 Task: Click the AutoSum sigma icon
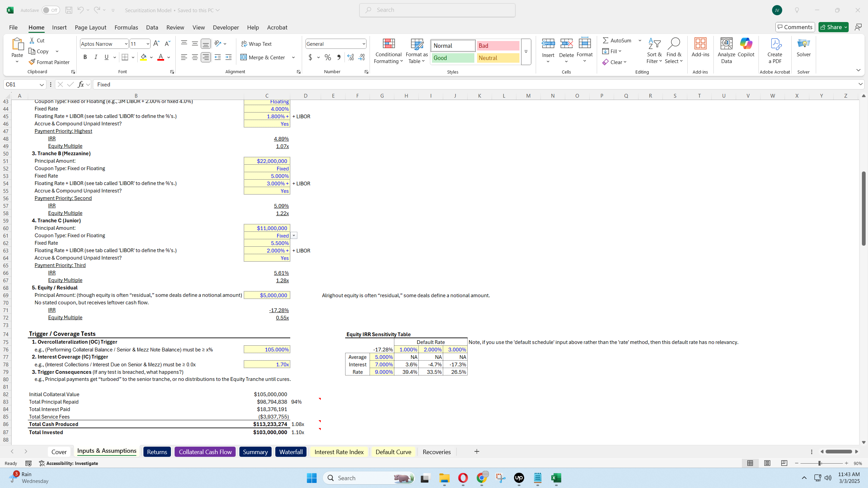point(606,40)
